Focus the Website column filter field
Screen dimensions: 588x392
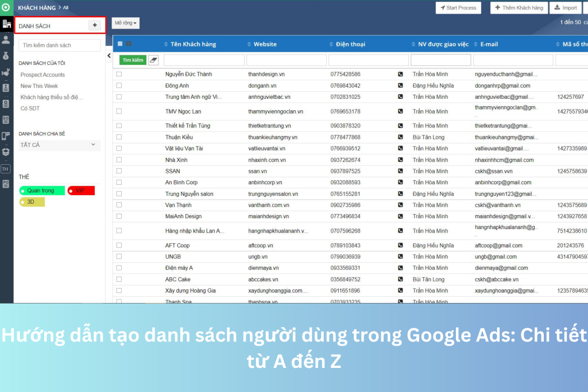pyautogui.click(x=287, y=60)
